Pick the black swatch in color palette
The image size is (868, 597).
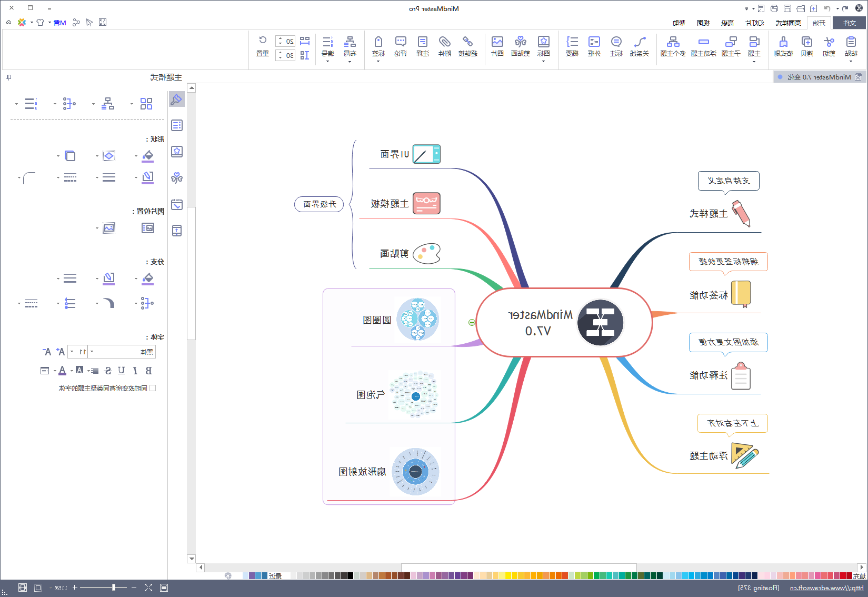point(351,576)
